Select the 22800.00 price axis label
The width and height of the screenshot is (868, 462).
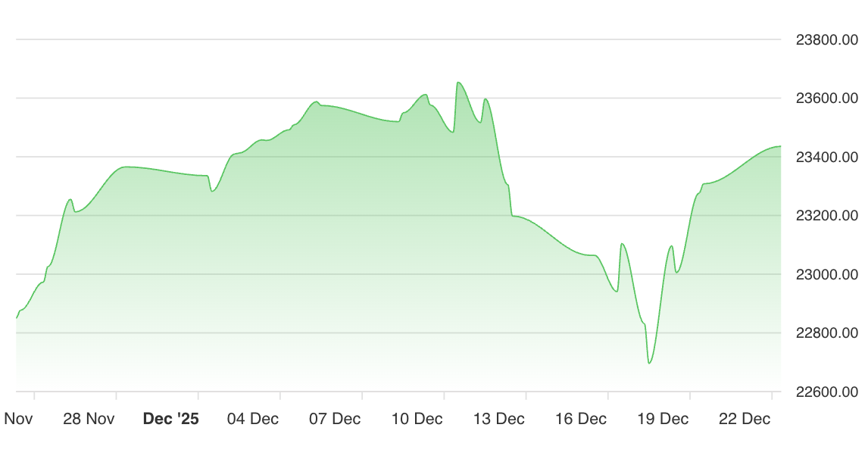coord(826,333)
